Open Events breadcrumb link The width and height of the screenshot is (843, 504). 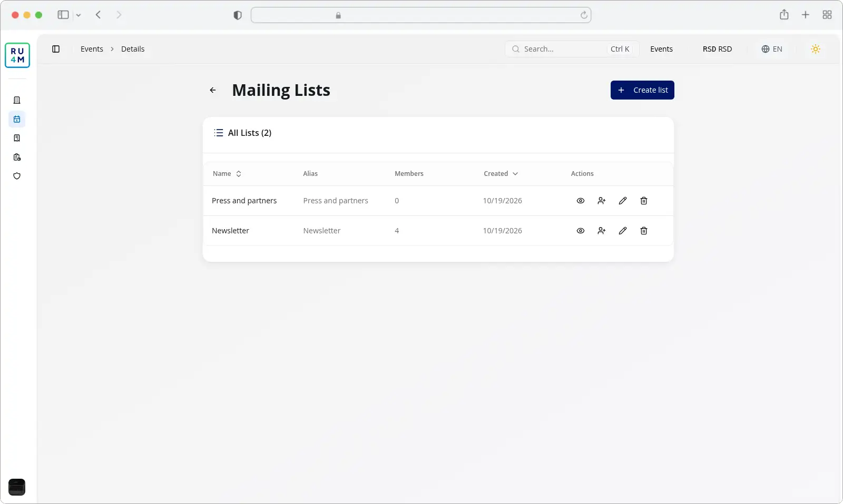[x=92, y=49]
